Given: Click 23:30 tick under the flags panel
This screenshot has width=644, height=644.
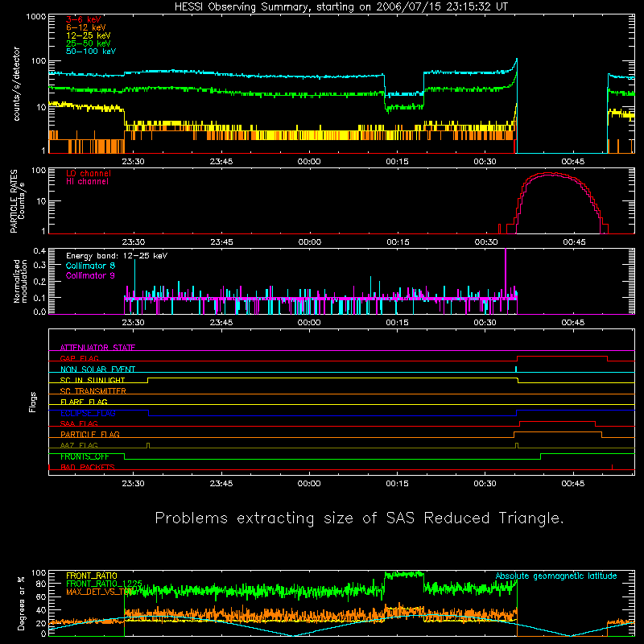Looking at the screenshot, I should (133, 484).
